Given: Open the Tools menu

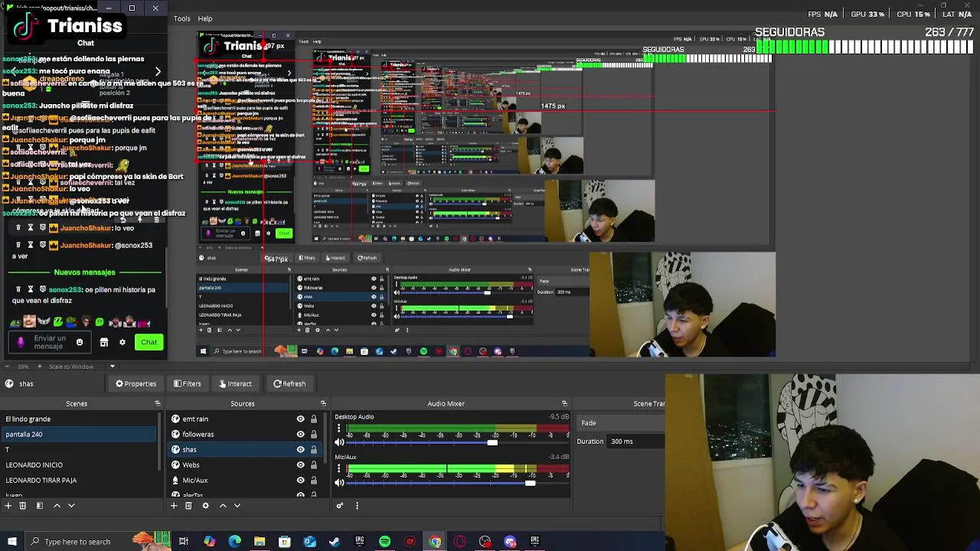Looking at the screenshot, I should pyautogui.click(x=182, y=18).
